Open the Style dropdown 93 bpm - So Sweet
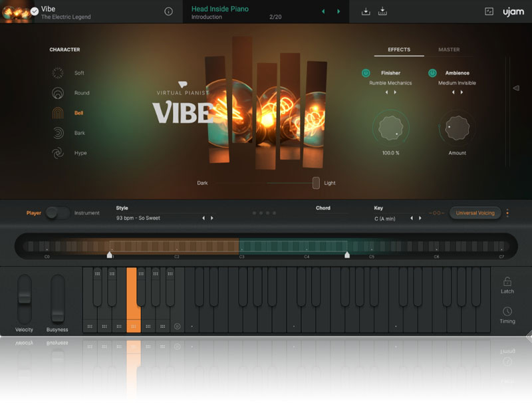This screenshot has width=532, height=403. click(138, 218)
